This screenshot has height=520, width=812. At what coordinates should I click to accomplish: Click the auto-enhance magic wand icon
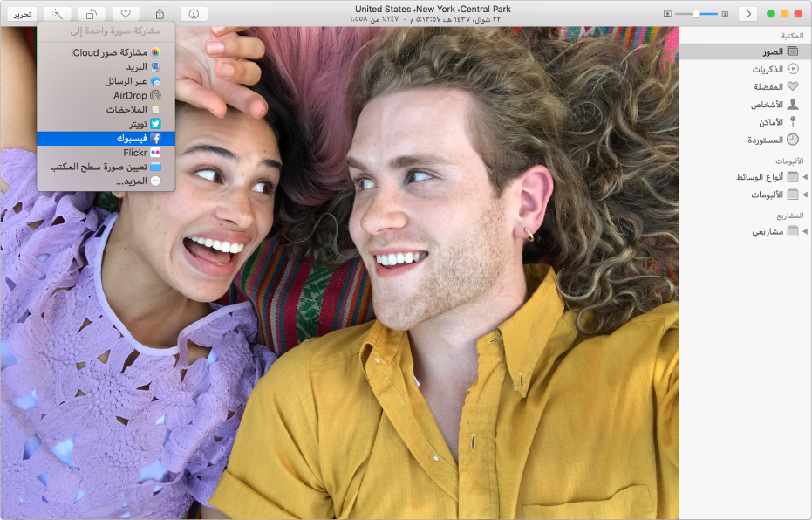57,14
